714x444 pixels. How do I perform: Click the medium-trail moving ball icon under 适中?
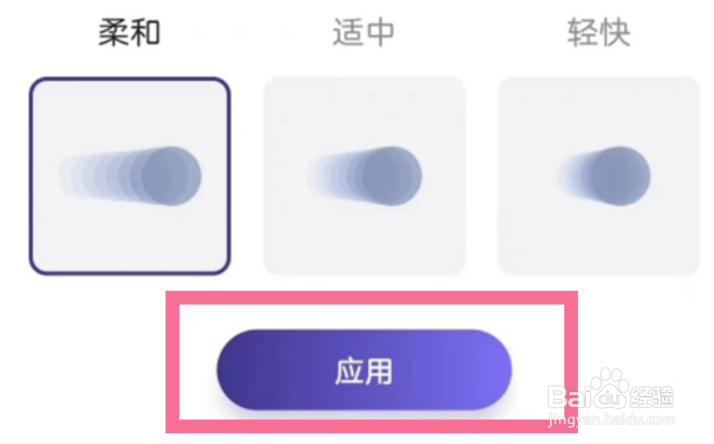click(x=364, y=176)
